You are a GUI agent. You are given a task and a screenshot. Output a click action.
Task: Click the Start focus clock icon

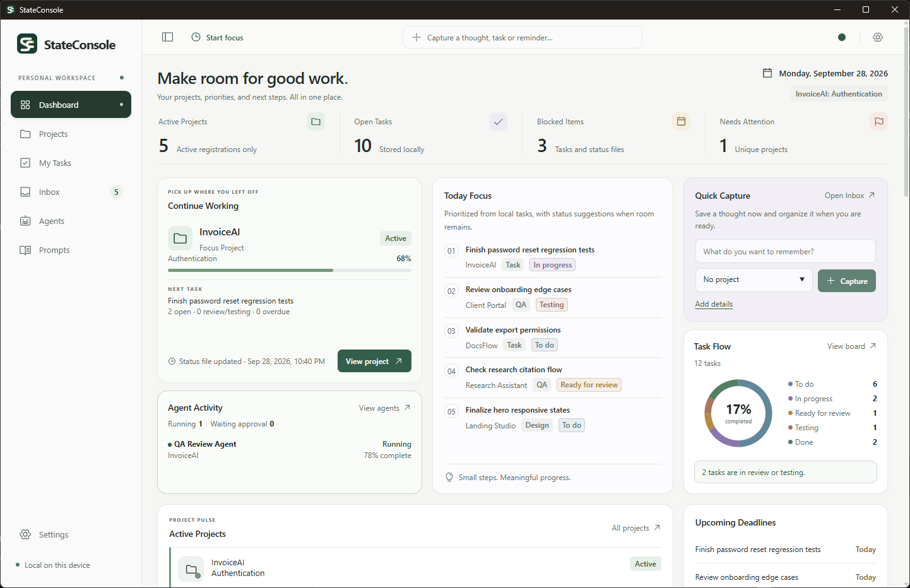[x=196, y=37]
